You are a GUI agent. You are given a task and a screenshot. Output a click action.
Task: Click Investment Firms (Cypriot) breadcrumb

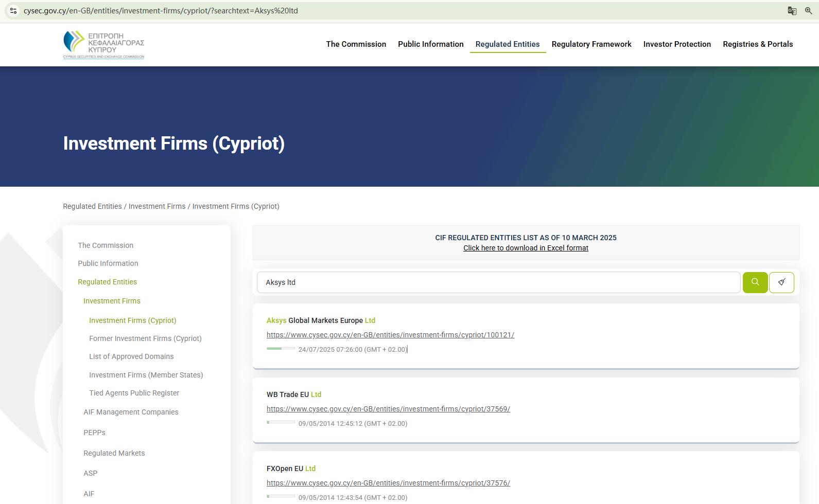[x=236, y=206]
